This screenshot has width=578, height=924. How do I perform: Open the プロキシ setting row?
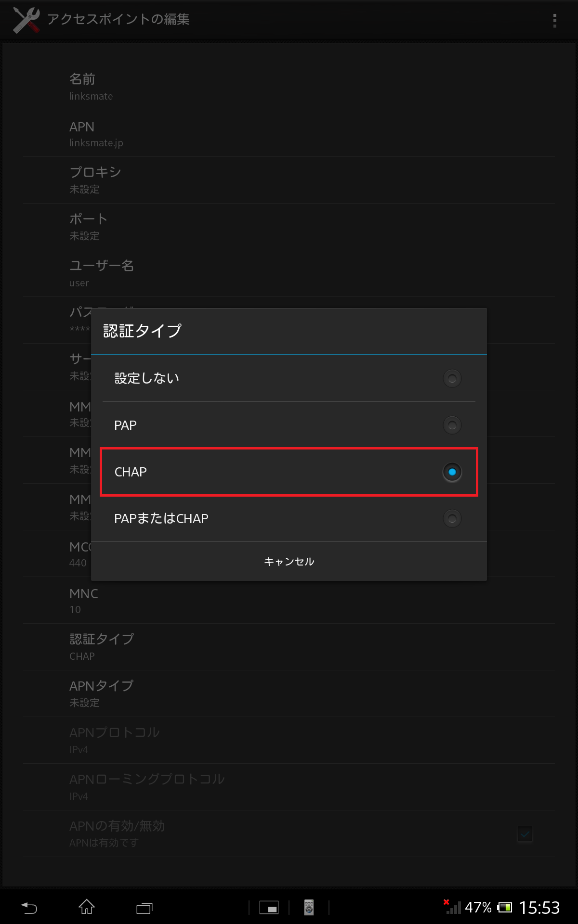[289, 180]
